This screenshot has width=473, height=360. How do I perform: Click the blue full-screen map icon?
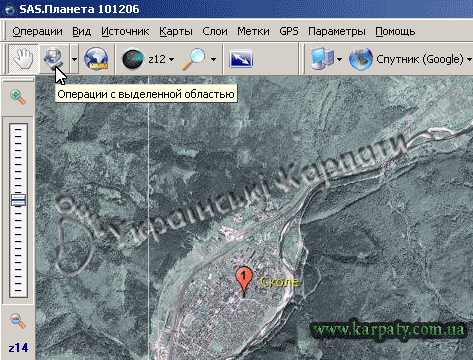click(x=241, y=59)
